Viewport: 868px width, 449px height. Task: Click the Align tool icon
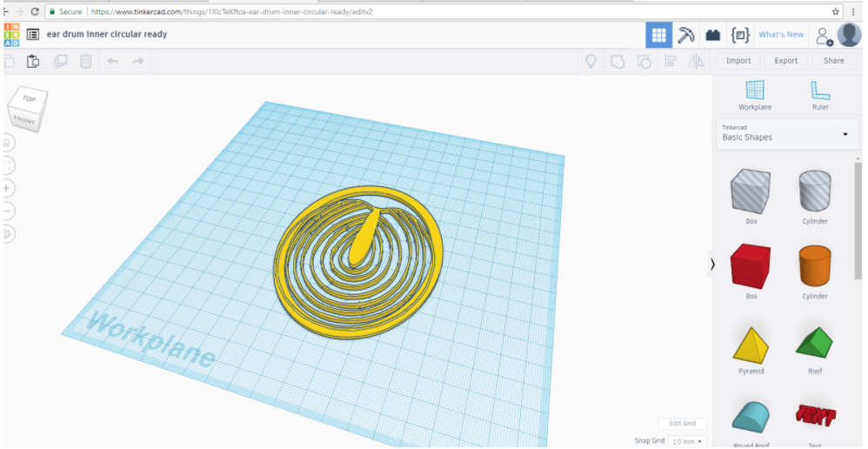tap(671, 61)
